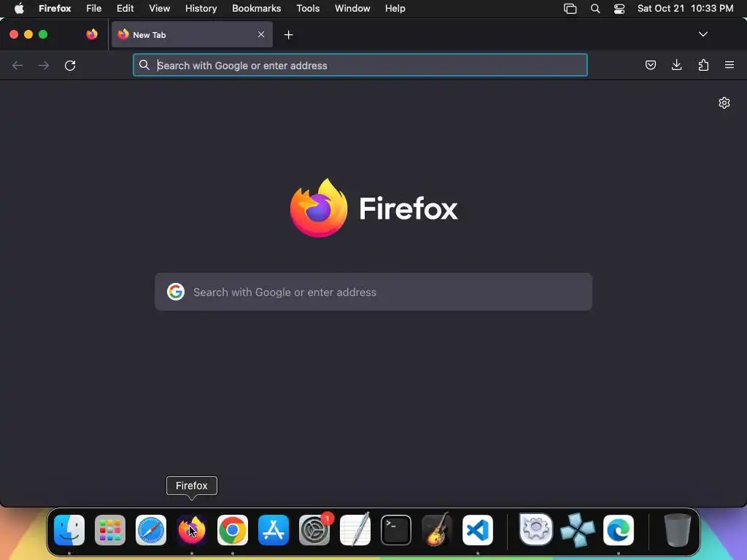Open Spotlight search in menu bar

[x=595, y=9]
